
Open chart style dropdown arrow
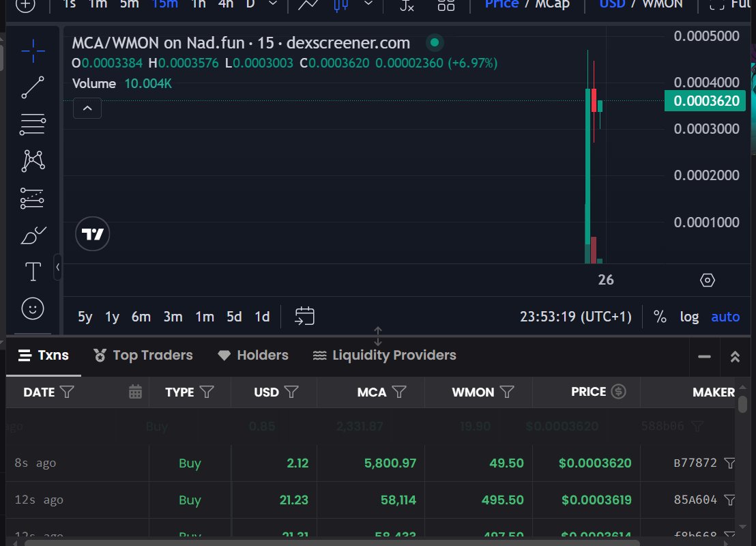[x=368, y=4]
